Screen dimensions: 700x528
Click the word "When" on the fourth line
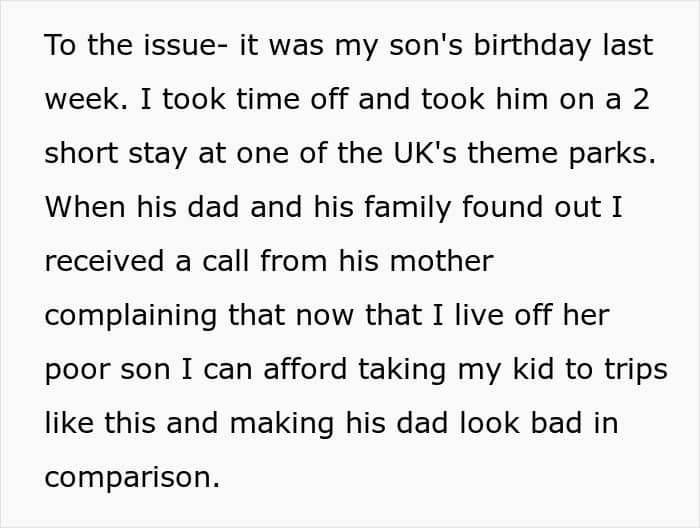pyautogui.click(x=85, y=207)
